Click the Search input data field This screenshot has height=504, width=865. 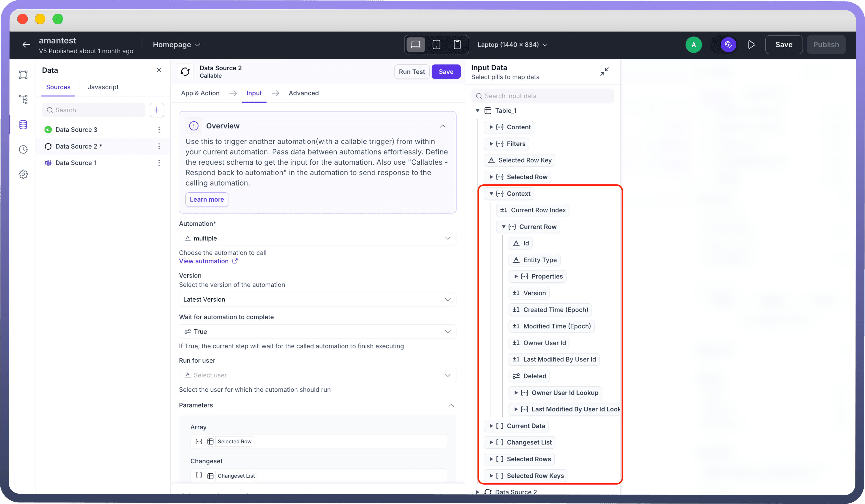[x=542, y=96]
